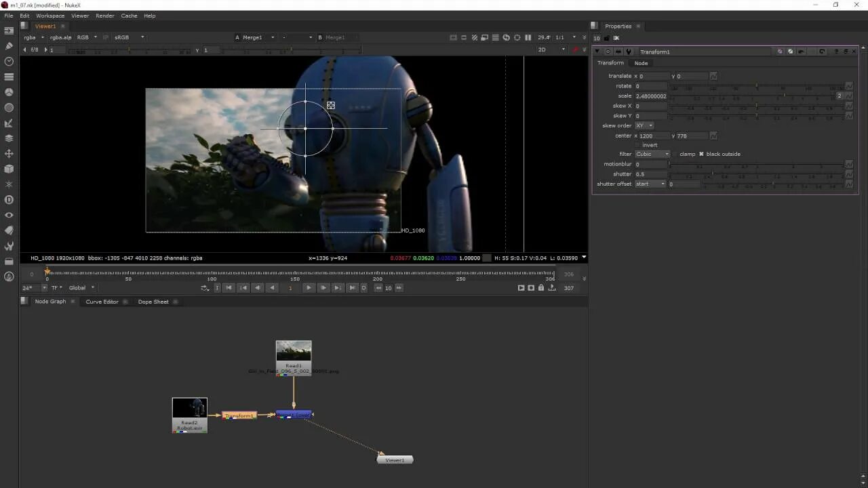Open the Render menu

click(105, 16)
